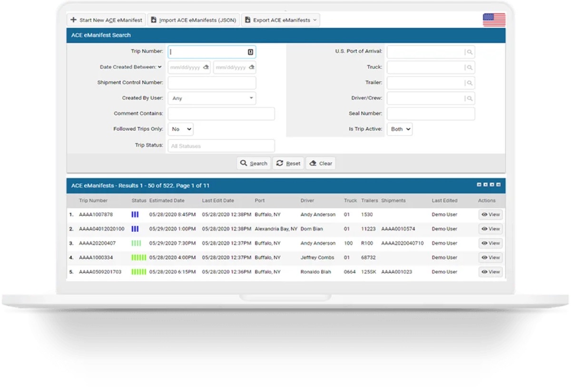The image size is (571, 392).
Task: View trip AAAA20200407
Action: 491,243
